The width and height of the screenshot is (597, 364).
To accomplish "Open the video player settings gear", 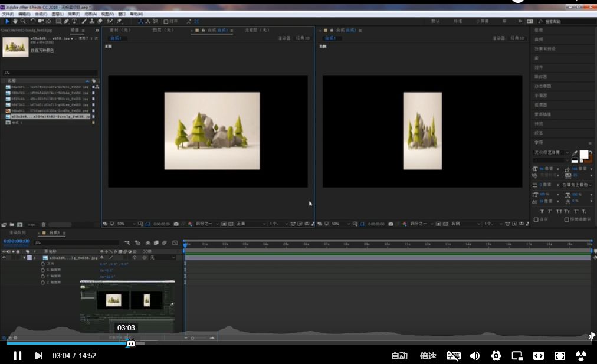I will tap(496, 356).
